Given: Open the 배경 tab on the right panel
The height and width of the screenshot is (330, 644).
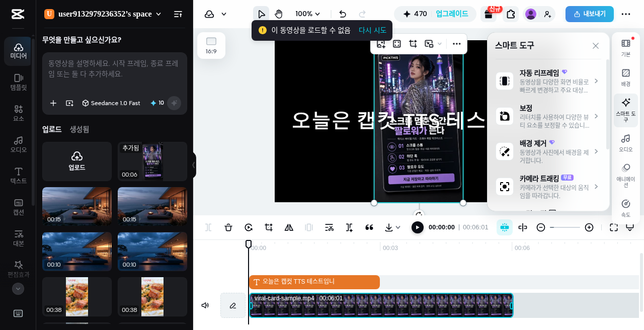Looking at the screenshot, I should tap(626, 77).
